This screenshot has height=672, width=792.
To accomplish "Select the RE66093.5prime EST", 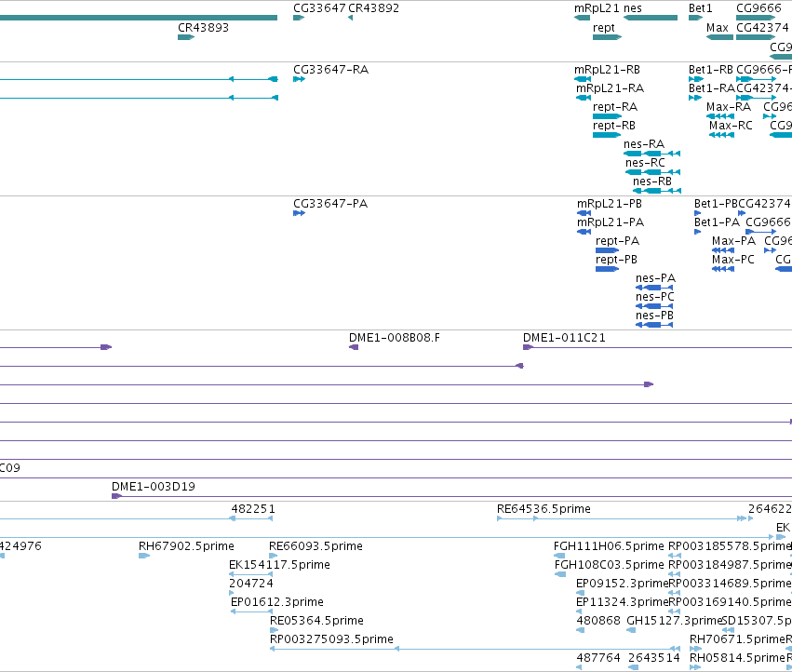I will [274, 556].
